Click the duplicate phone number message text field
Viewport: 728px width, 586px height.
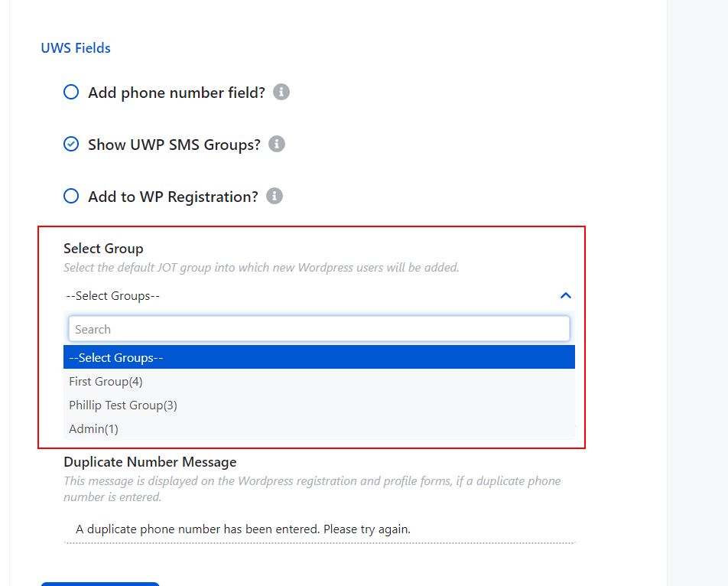(x=320, y=529)
